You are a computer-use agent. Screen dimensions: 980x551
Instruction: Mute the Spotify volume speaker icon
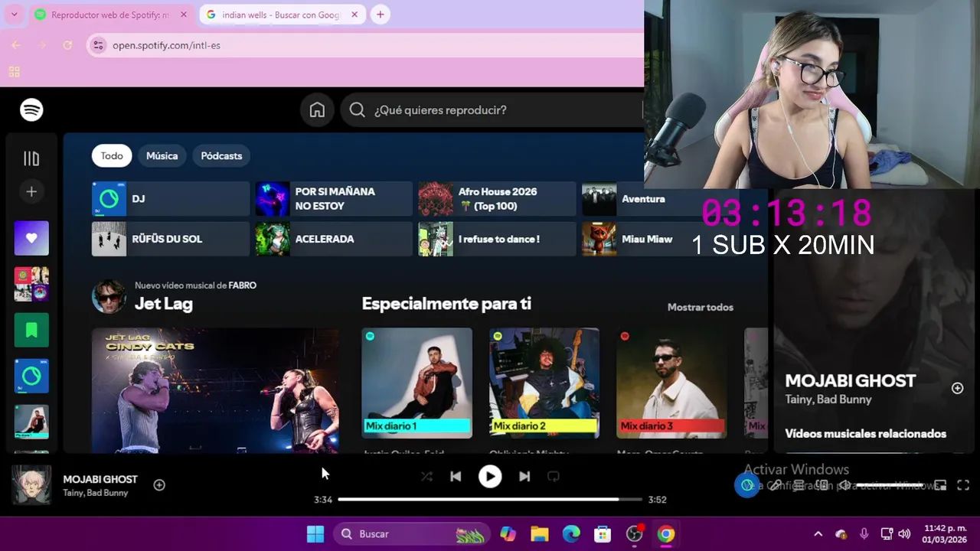click(x=844, y=485)
